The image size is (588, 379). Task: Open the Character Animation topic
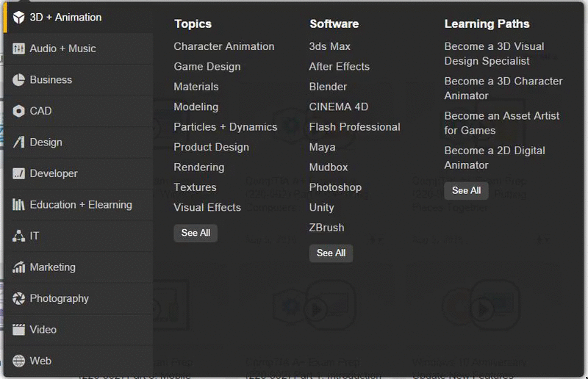pos(224,46)
